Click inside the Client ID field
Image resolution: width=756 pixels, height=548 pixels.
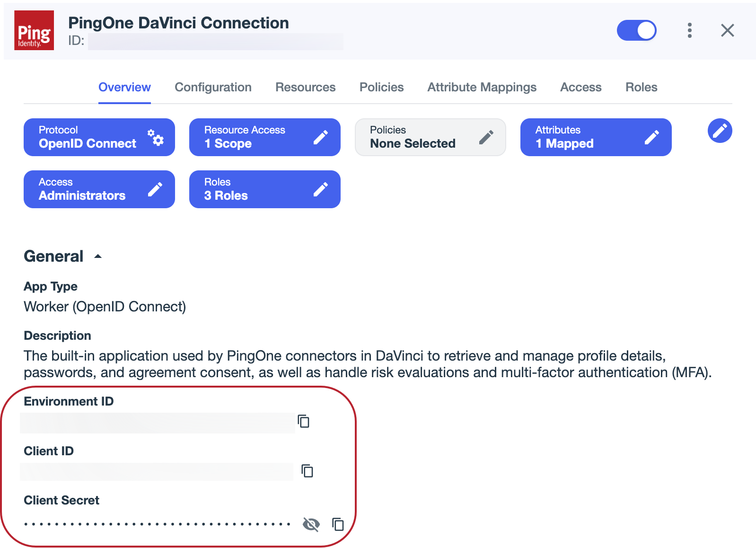(x=156, y=471)
